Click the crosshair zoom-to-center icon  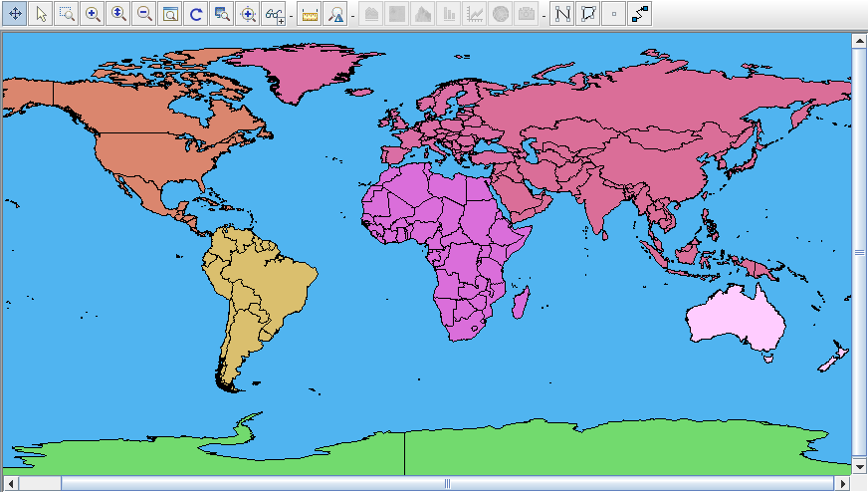click(x=248, y=14)
